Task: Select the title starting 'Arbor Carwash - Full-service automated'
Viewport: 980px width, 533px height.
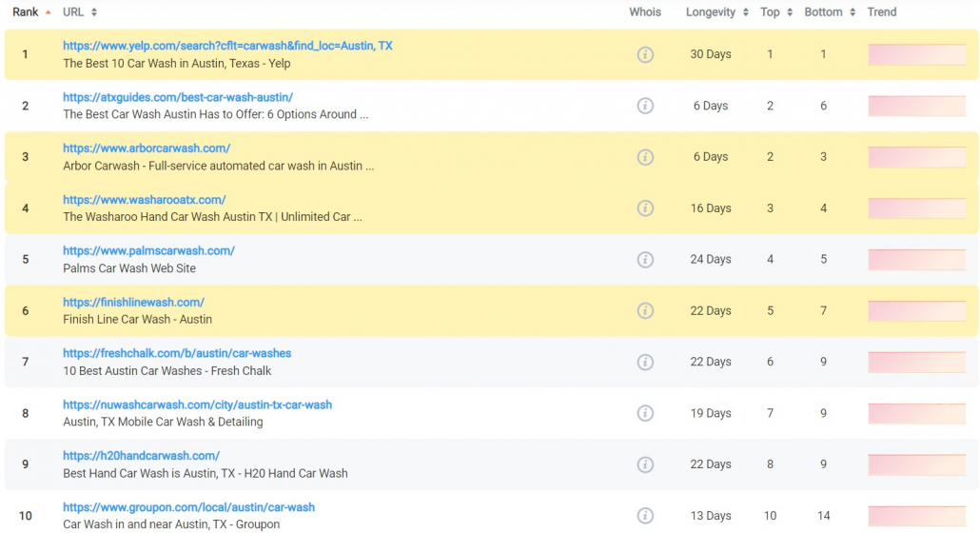Action: (x=218, y=166)
